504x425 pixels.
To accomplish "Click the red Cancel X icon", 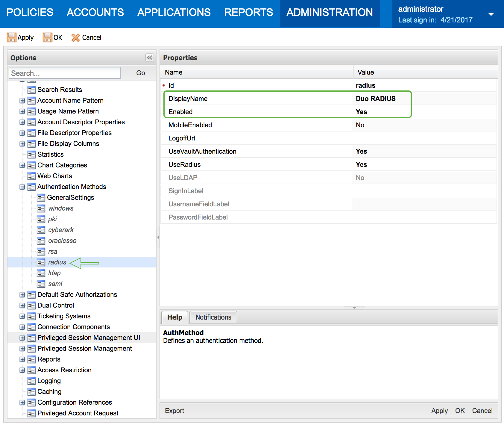I will tap(76, 37).
